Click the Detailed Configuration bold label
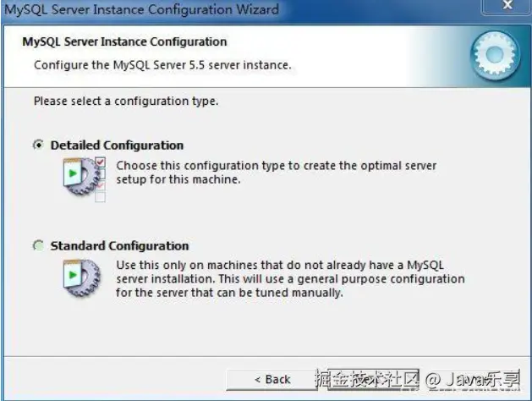The width and height of the screenshot is (532, 401). [x=117, y=146]
